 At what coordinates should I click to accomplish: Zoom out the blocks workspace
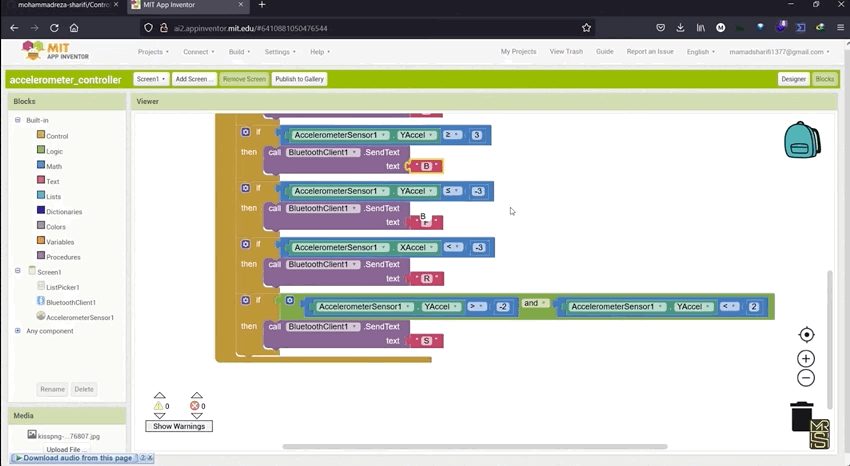(806, 378)
